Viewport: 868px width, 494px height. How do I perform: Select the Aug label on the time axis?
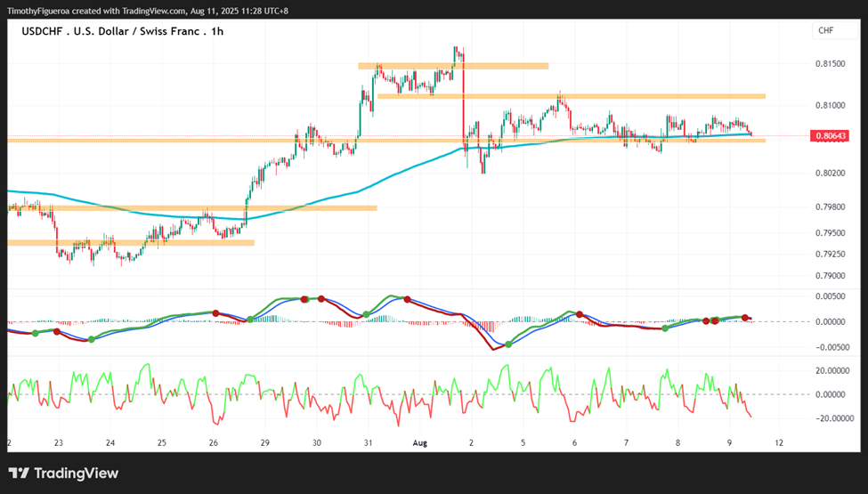420,443
